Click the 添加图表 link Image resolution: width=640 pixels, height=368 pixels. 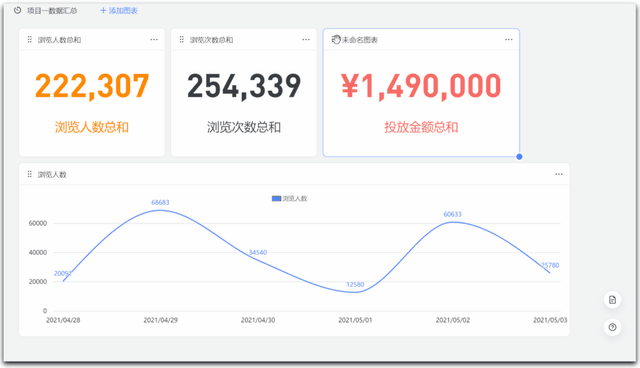click(x=119, y=11)
